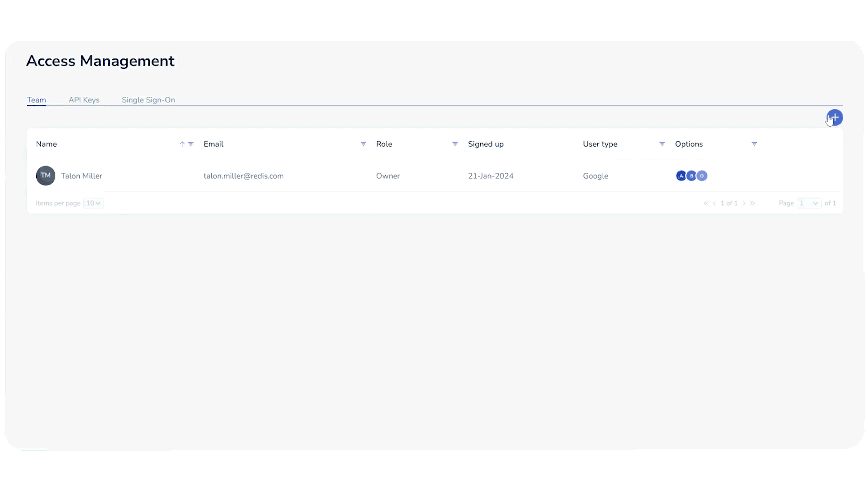Open the Role column filter icon
The image size is (868, 488).
(455, 144)
